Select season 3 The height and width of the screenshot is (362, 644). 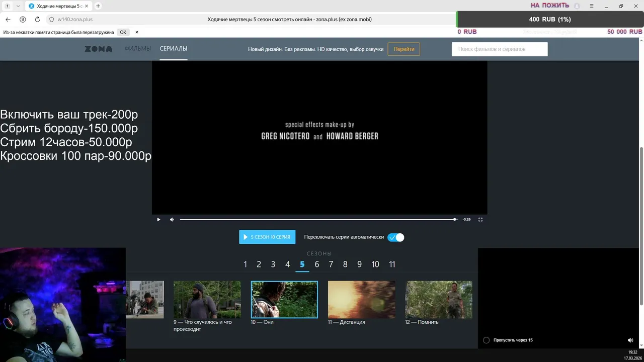click(273, 264)
